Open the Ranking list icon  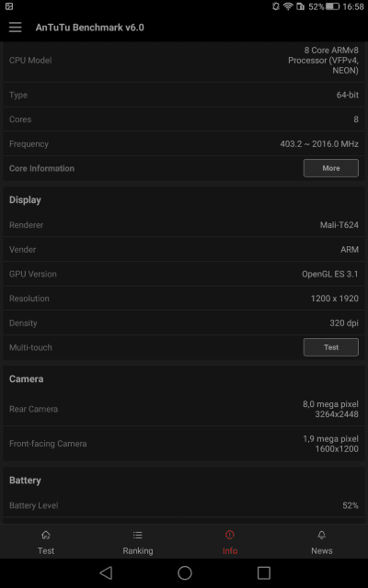[138, 535]
